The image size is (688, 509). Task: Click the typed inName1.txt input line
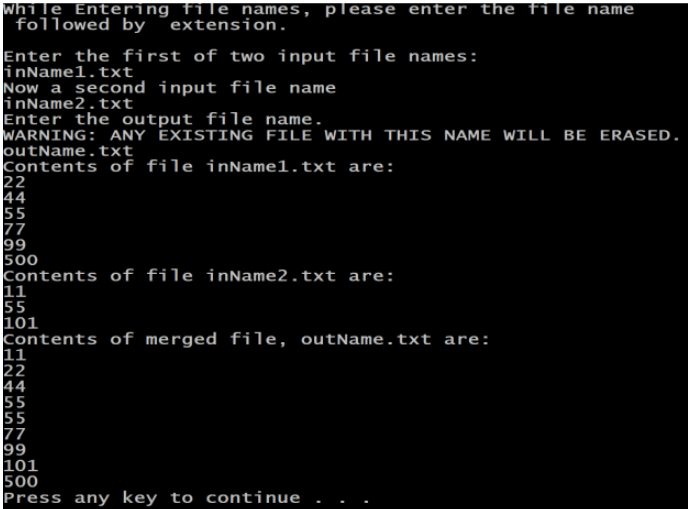[68, 72]
